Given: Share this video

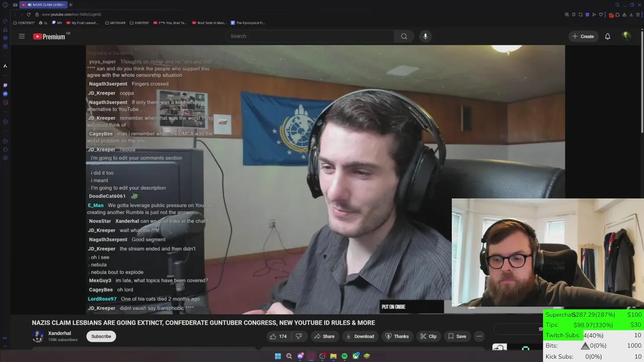Looking at the screenshot, I should [x=324, y=336].
